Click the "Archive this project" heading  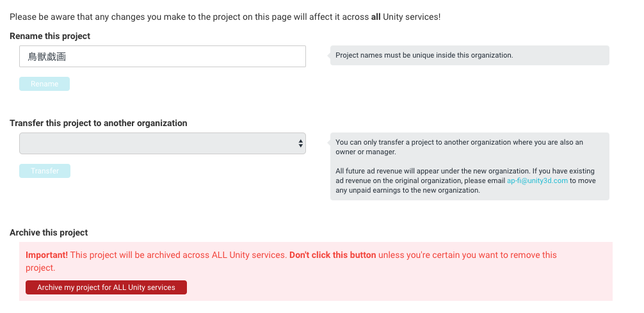[x=49, y=232]
